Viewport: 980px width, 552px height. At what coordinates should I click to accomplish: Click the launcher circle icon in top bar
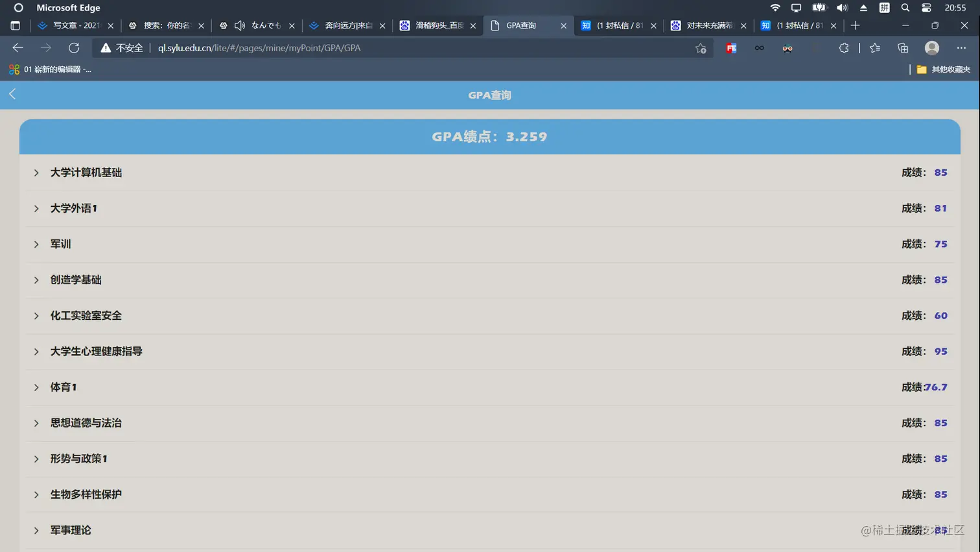pos(18,8)
